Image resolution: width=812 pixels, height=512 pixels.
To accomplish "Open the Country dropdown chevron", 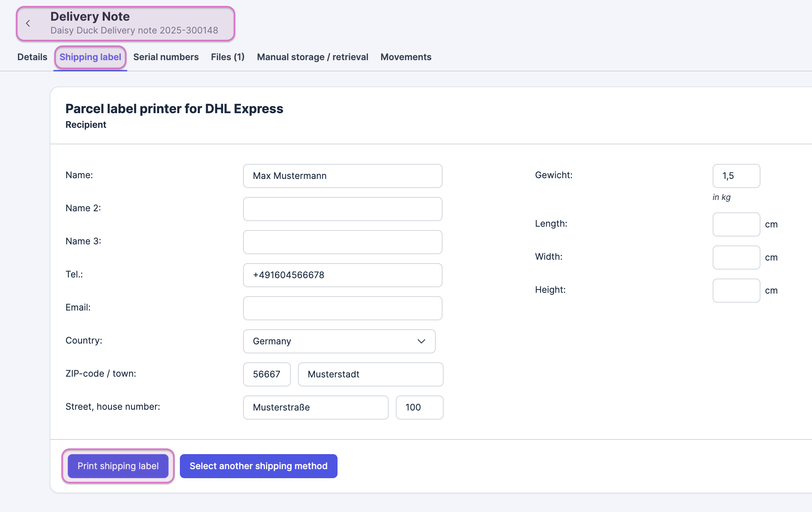I will pos(421,341).
